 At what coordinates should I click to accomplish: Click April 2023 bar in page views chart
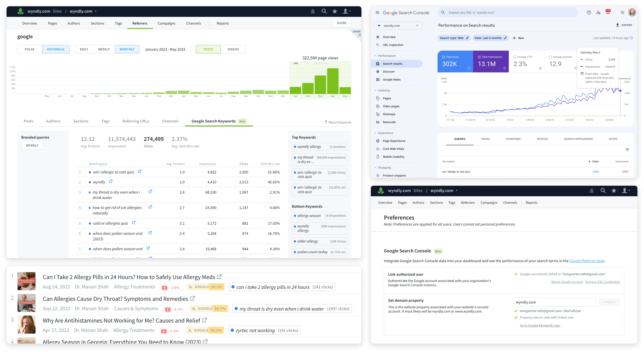click(333, 81)
